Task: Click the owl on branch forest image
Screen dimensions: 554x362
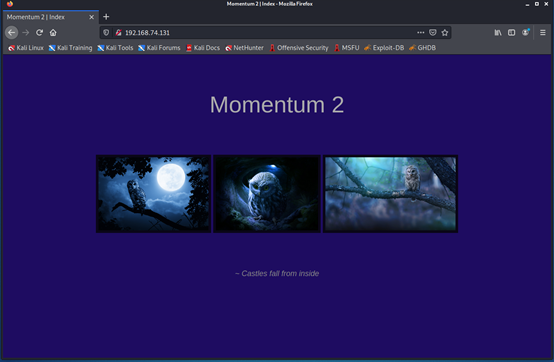Action: coord(390,194)
